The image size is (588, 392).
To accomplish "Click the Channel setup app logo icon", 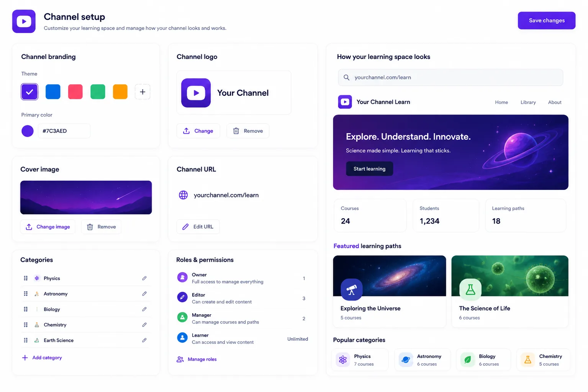I will point(24,21).
